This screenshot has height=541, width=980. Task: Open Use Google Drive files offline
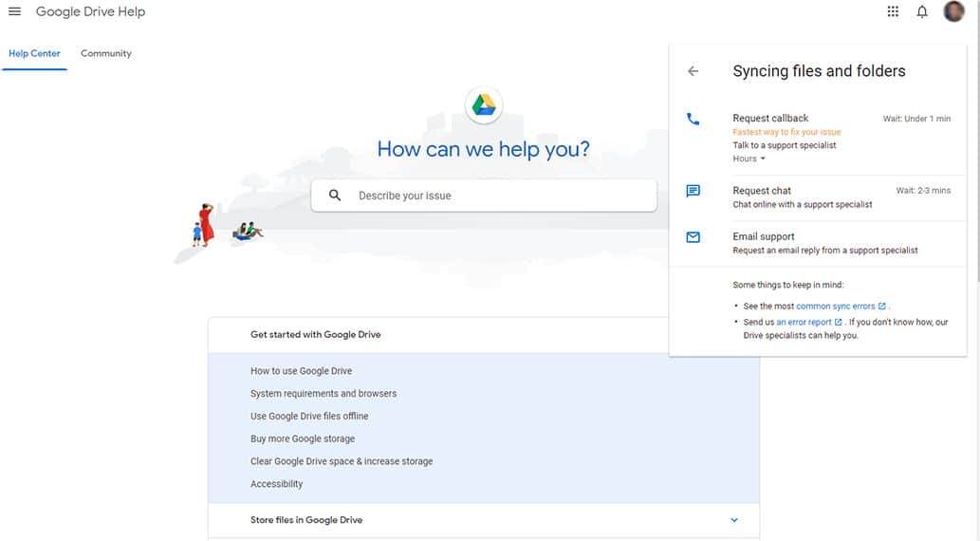point(309,416)
